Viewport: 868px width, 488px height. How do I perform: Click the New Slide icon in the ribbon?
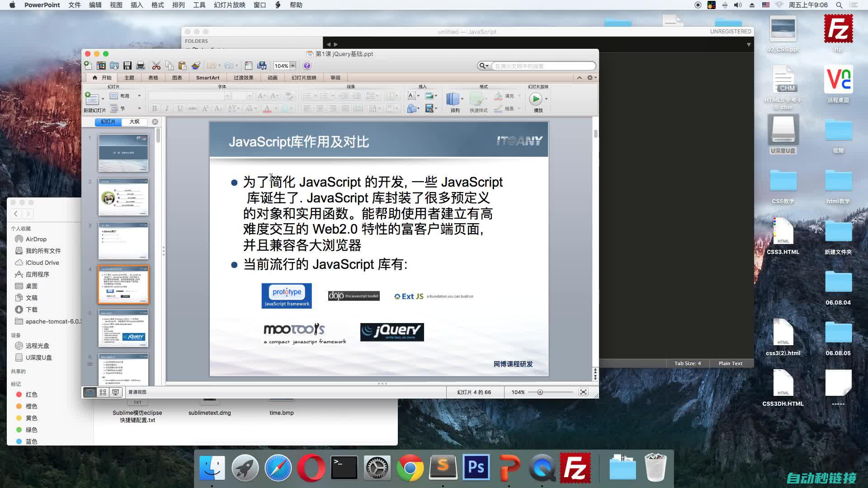click(x=92, y=99)
